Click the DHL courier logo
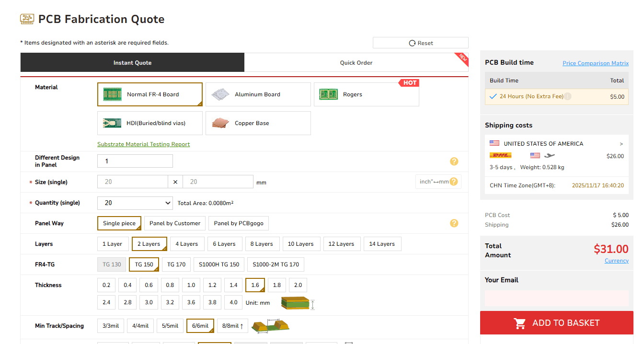 pyautogui.click(x=500, y=156)
